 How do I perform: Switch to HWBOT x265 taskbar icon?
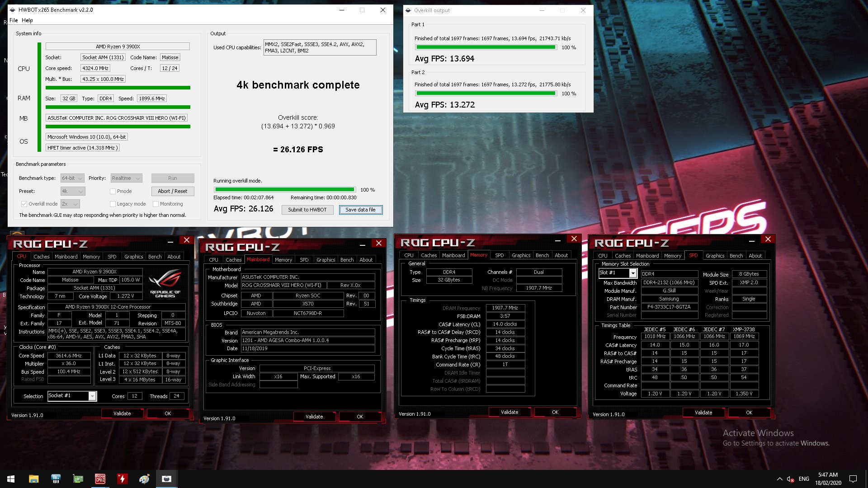[x=166, y=479]
